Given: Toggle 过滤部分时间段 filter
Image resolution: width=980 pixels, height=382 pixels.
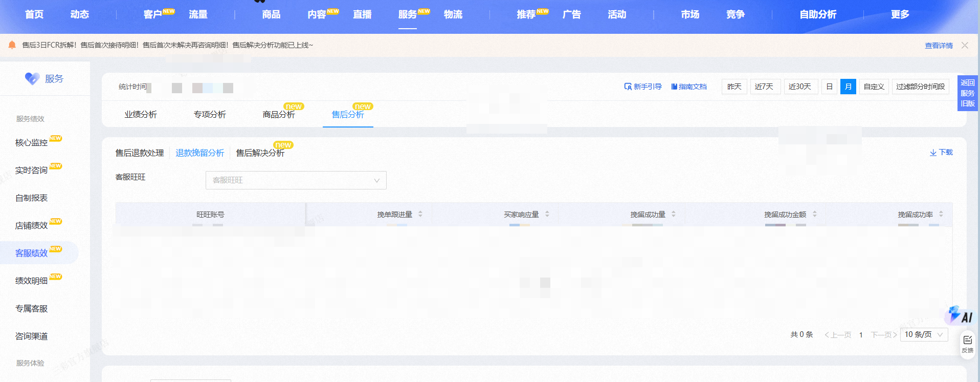Looking at the screenshot, I should [920, 87].
